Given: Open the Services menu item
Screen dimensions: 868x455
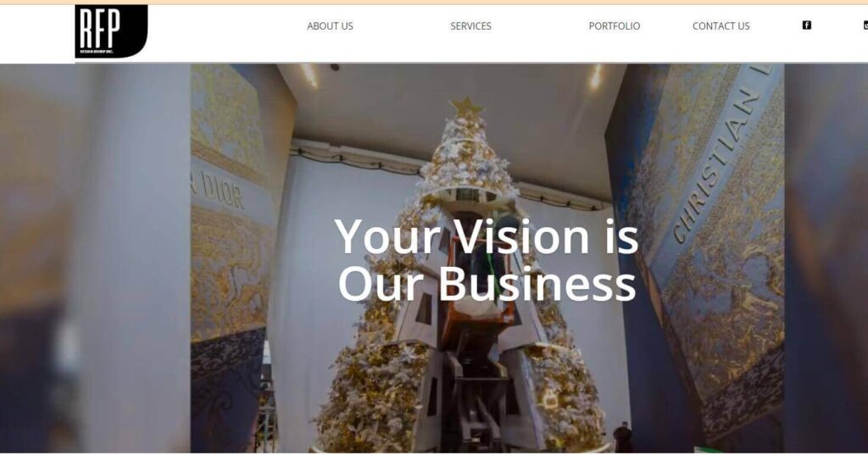Looking at the screenshot, I should [470, 26].
